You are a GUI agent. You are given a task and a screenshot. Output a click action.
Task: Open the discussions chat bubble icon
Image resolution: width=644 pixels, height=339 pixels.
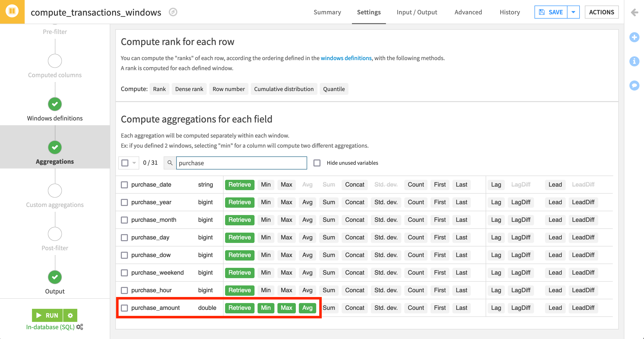click(634, 85)
